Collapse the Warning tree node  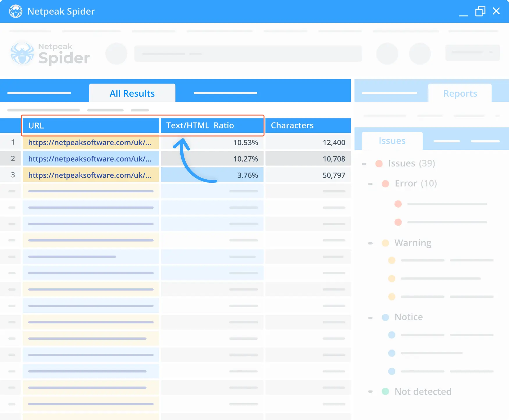point(371,243)
